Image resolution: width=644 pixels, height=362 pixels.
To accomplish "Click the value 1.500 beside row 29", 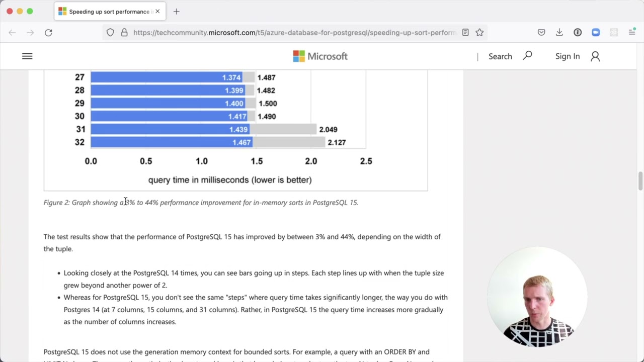I will [268, 104].
